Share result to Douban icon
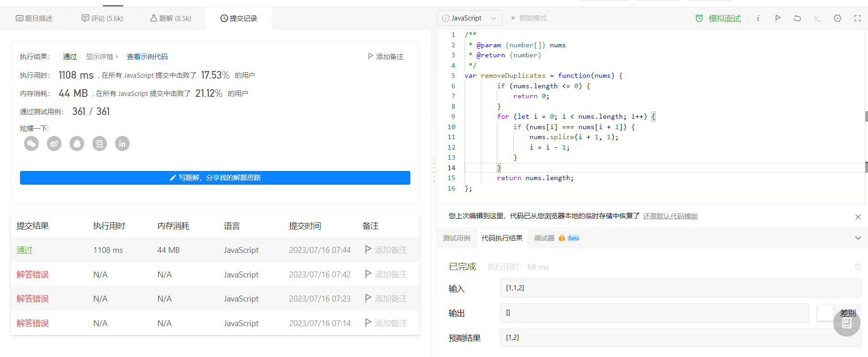The height and width of the screenshot is (357, 868). (x=100, y=144)
